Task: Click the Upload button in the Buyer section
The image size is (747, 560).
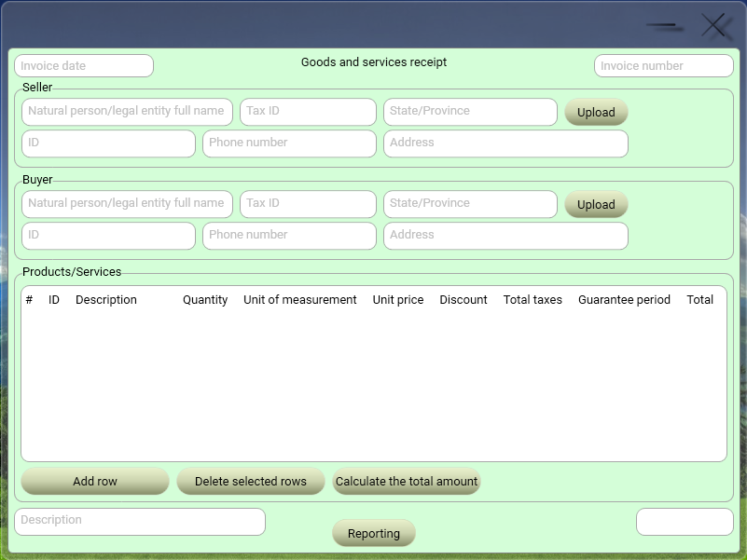Action: tap(596, 204)
